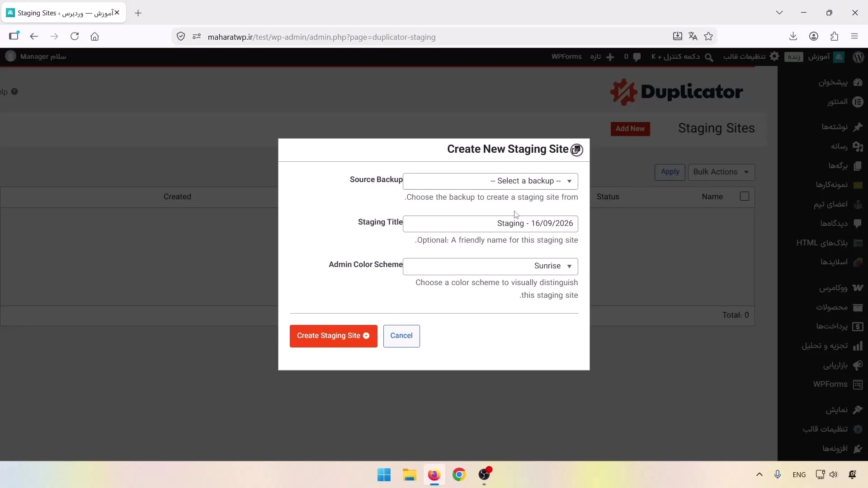Viewport: 868px width, 488px height.
Task: Click the Created column header
Action: pos(177,197)
